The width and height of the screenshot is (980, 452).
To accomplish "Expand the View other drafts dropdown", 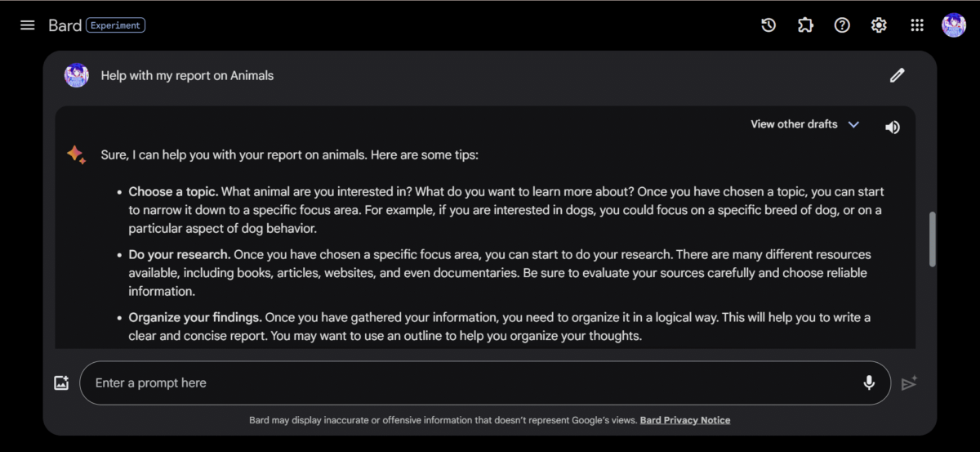I will 794,124.
